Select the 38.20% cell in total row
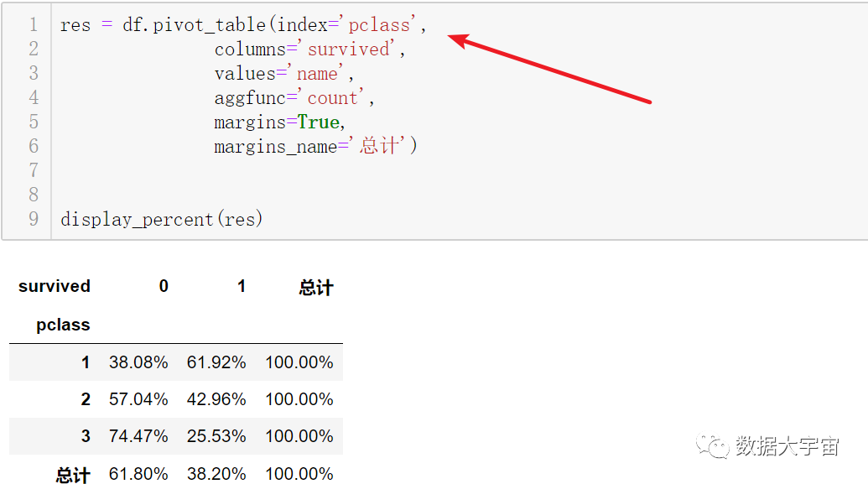Screen dimensions: 868x484 click(216, 473)
